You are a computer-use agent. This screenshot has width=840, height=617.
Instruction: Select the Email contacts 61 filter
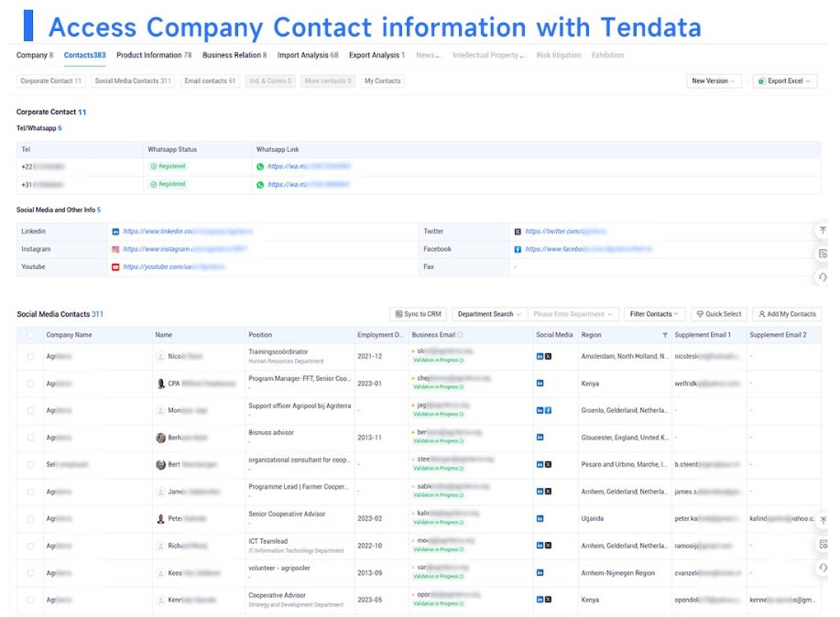point(210,81)
